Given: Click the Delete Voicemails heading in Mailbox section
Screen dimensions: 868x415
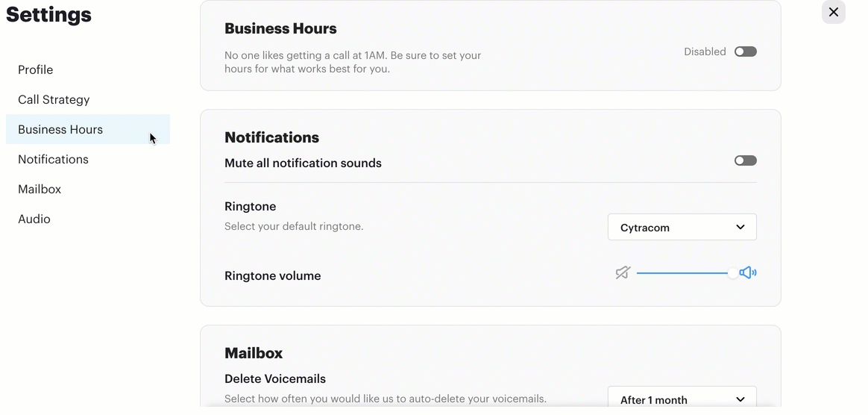Looking at the screenshot, I should (x=275, y=379).
